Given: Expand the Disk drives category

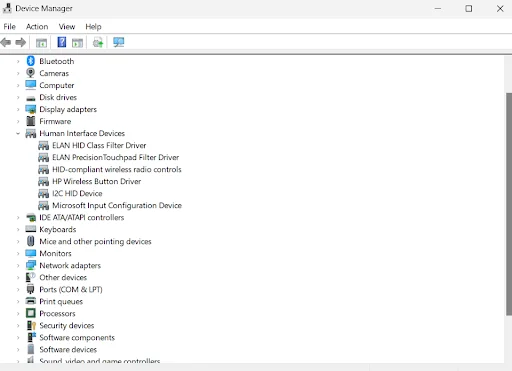Looking at the screenshot, I should tap(18, 97).
